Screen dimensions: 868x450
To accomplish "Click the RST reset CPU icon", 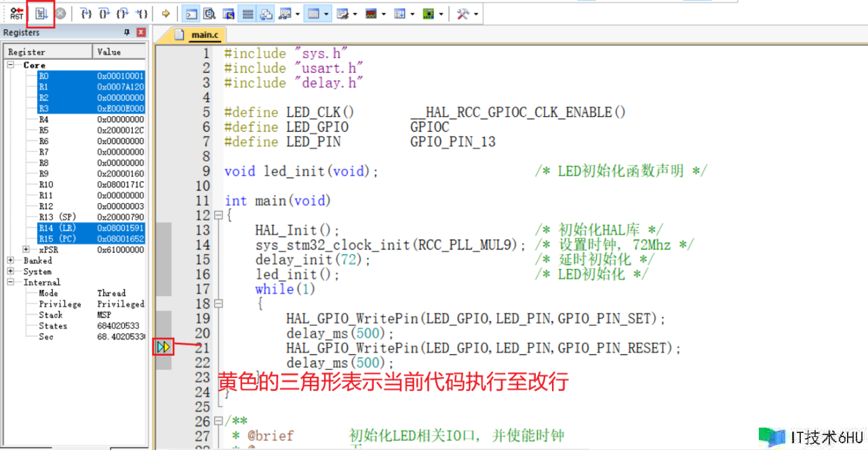I will click(x=16, y=14).
